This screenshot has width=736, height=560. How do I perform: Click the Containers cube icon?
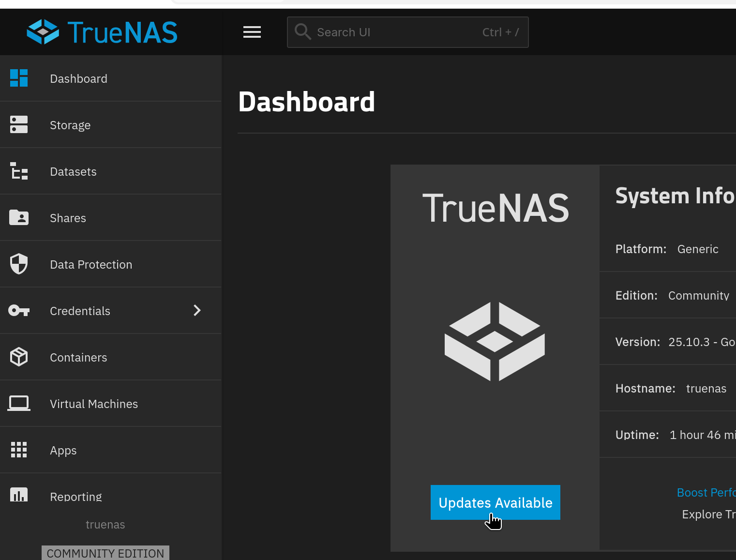pos(19,357)
